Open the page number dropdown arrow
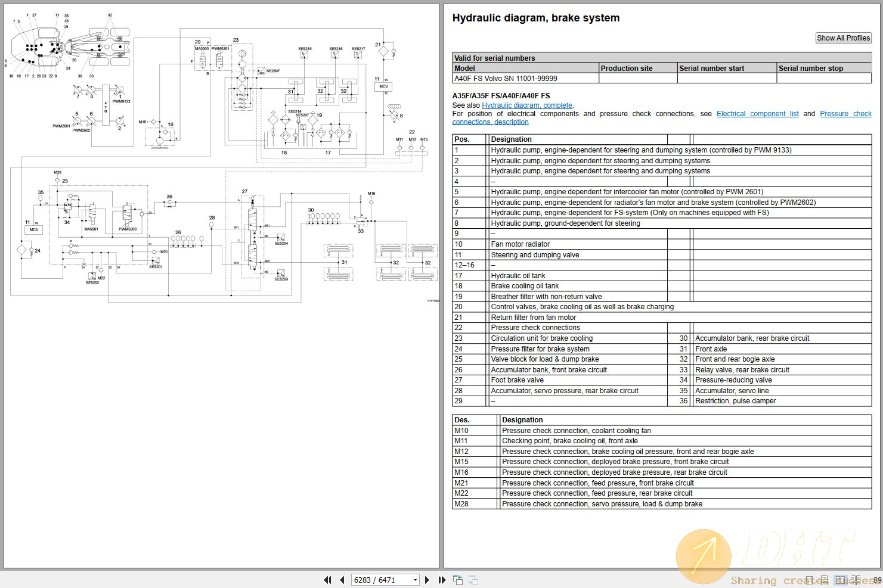 coord(415,580)
